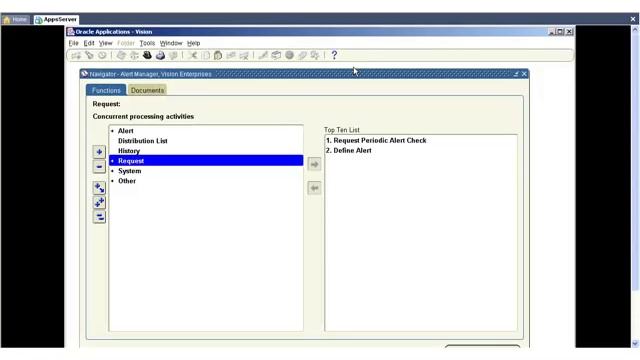The height and width of the screenshot is (360, 640).
Task: Select the History item in function list
Action: pyautogui.click(x=129, y=151)
